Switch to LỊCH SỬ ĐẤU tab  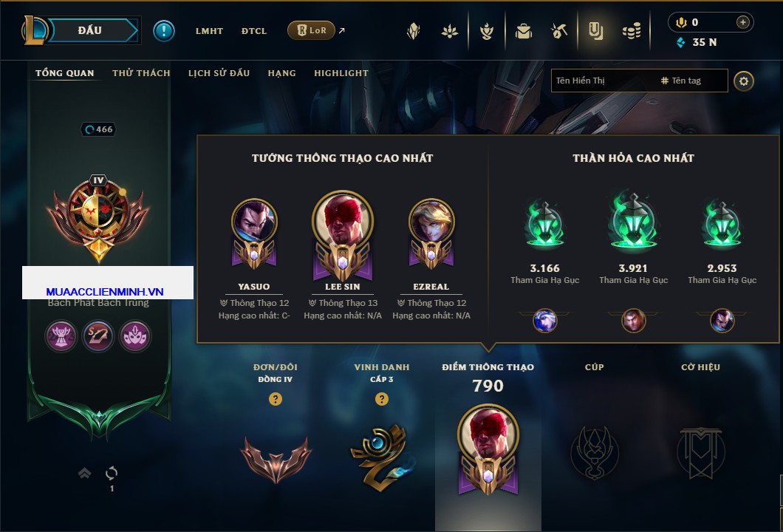(219, 73)
